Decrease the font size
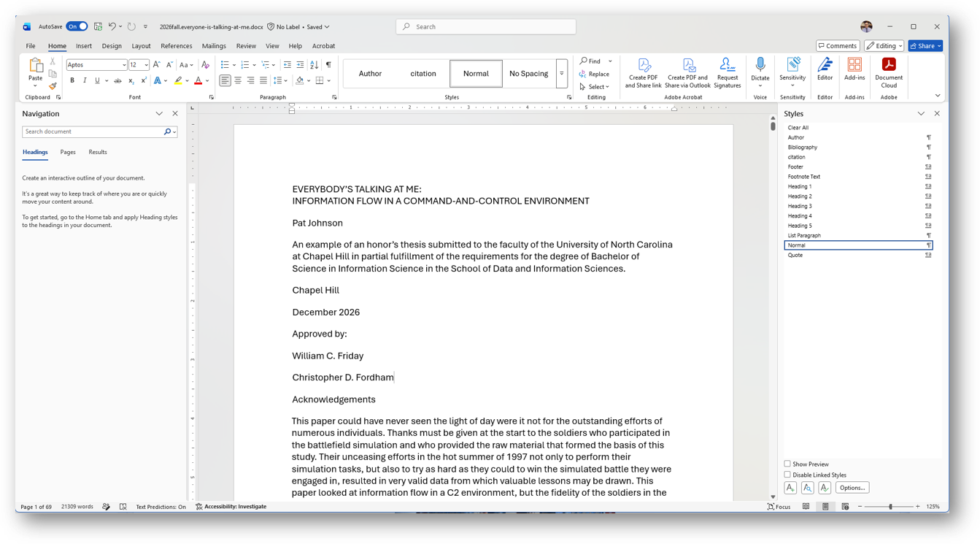 [x=169, y=65]
